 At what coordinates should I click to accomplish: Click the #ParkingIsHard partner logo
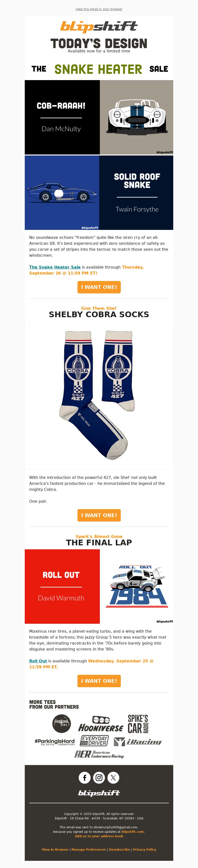(x=54, y=742)
